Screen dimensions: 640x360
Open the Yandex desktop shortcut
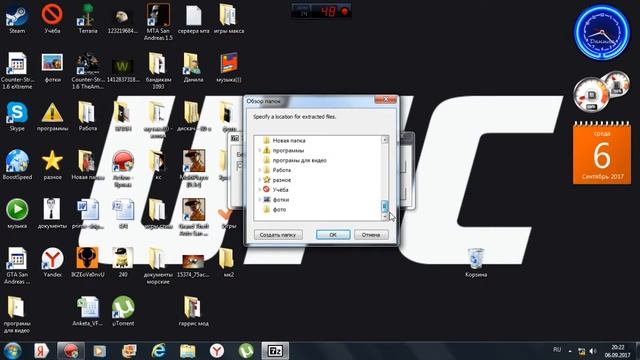pyautogui.click(x=52, y=263)
